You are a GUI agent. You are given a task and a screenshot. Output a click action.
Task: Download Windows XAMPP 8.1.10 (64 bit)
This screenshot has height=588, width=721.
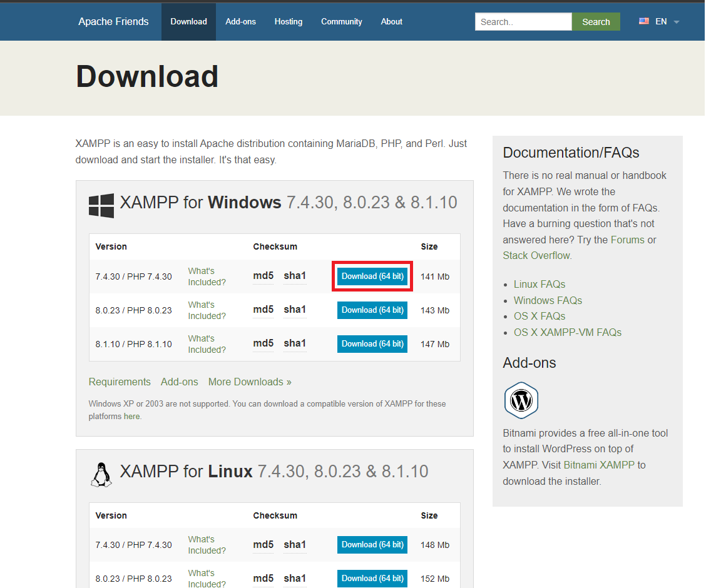pos(372,344)
